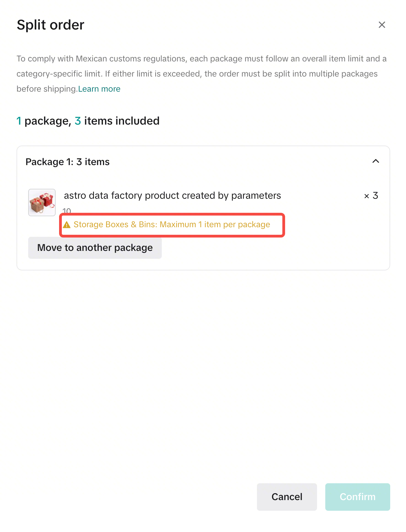Click the Split order dialog title
406x532 pixels.
point(50,25)
